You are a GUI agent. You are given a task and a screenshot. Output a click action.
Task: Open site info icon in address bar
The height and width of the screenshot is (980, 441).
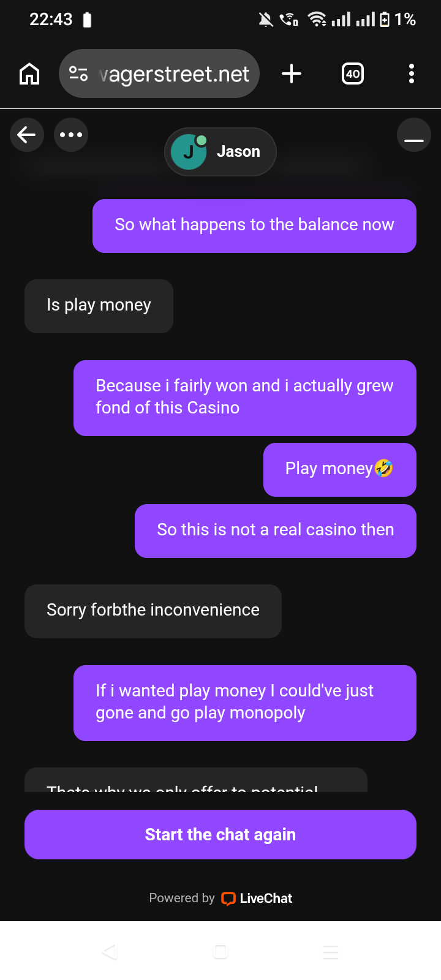click(x=78, y=74)
